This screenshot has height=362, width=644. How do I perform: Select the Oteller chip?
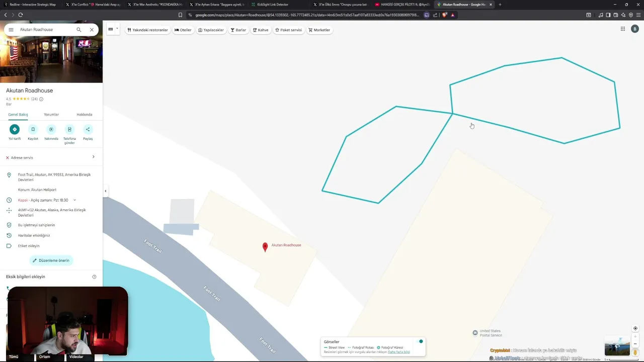coord(183,30)
